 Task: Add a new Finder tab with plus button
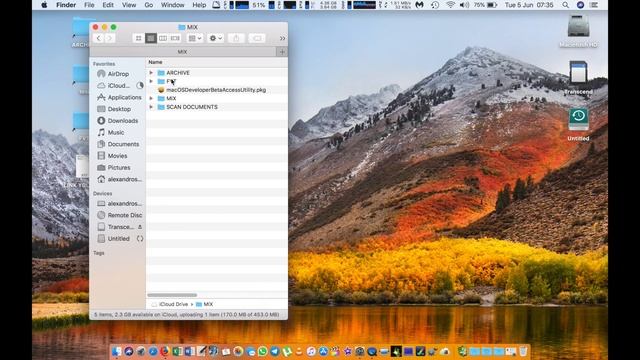tap(282, 52)
